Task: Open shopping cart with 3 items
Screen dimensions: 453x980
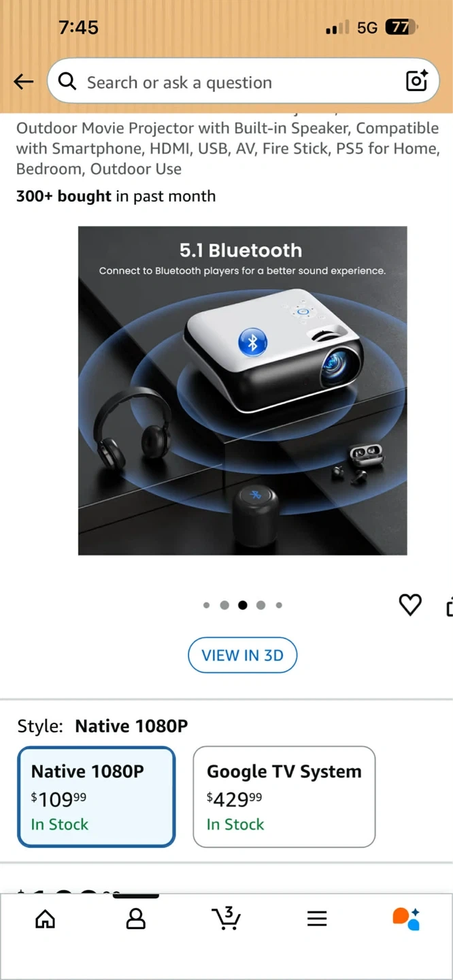Action: [x=226, y=917]
